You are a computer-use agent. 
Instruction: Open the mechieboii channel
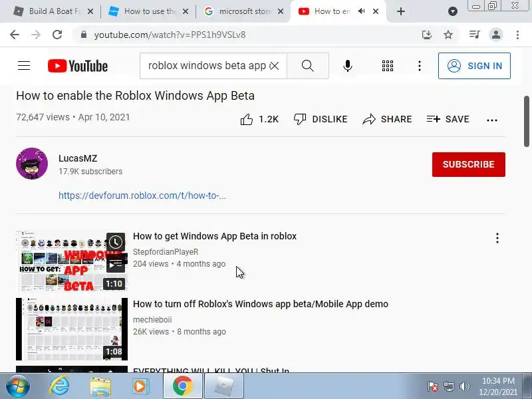152,320
